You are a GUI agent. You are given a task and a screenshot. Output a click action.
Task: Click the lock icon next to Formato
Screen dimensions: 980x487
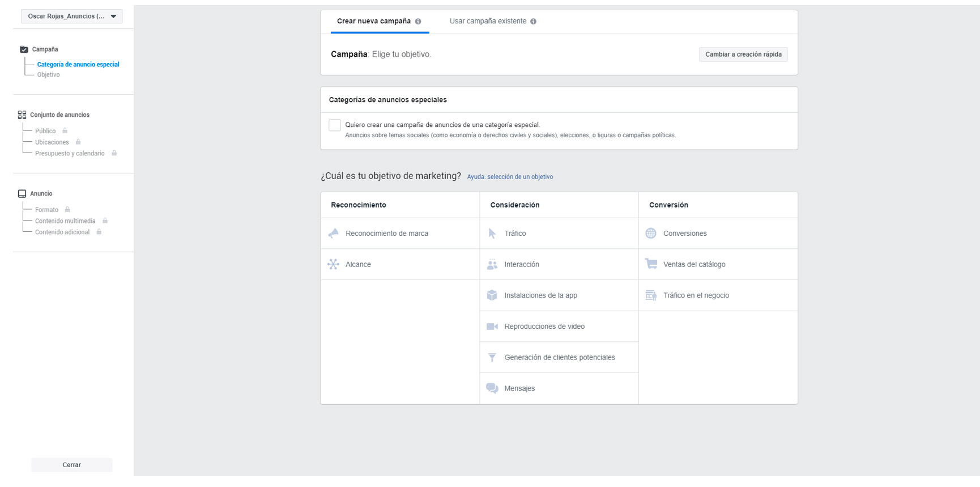click(67, 209)
